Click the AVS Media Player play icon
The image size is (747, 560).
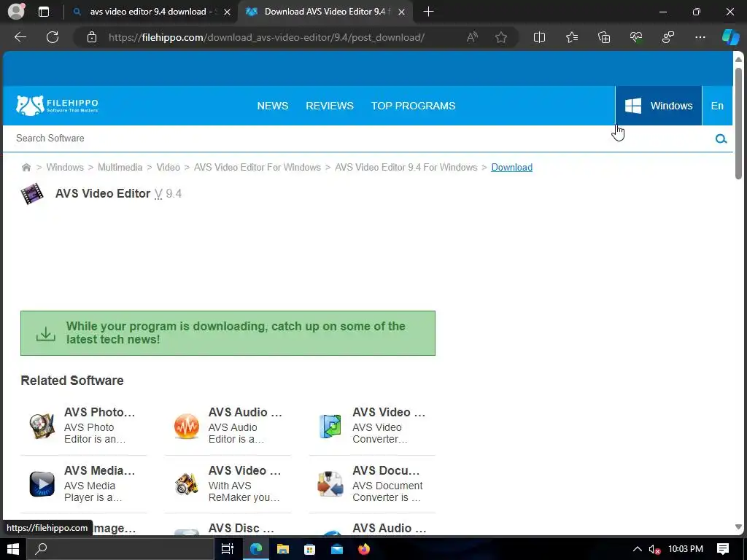point(42,484)
